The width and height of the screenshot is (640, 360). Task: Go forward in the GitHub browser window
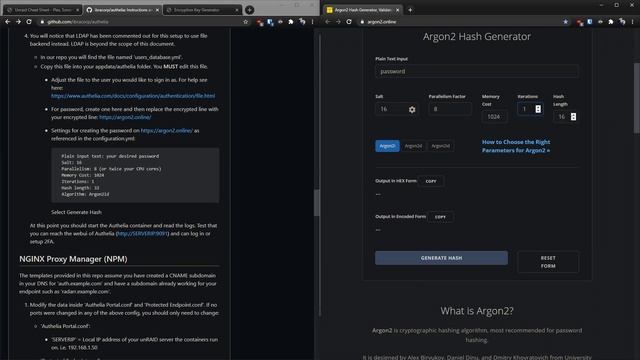[18, 22]
